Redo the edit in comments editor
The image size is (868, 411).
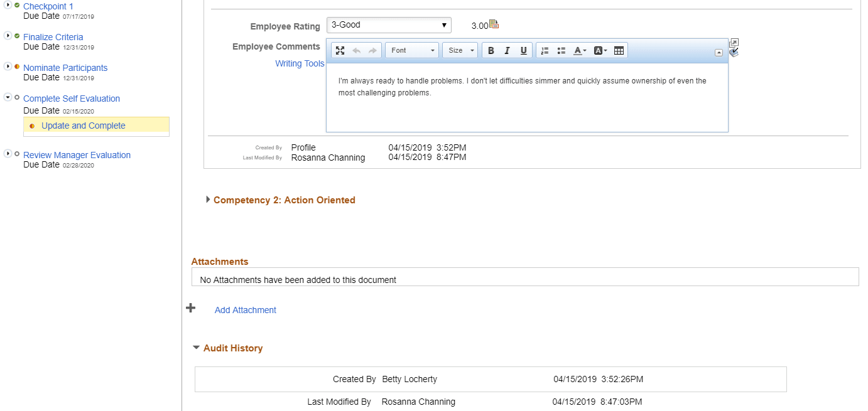pyautogui.click(x=372, y=51)
